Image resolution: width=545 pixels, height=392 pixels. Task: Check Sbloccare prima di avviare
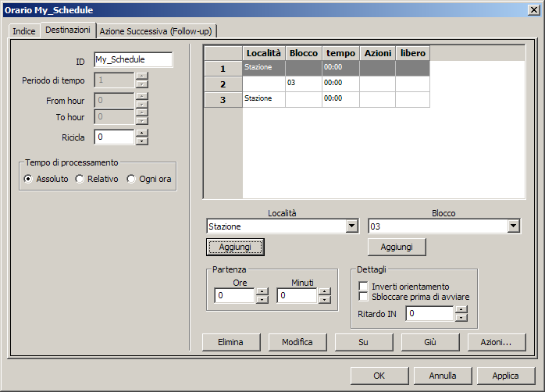pos(363,297)
